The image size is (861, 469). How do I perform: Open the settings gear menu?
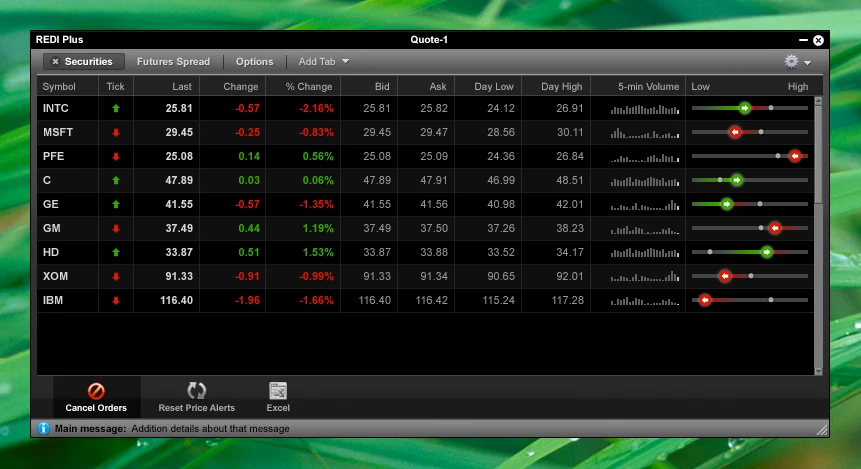pyautogui.click(x=791, y=62)
